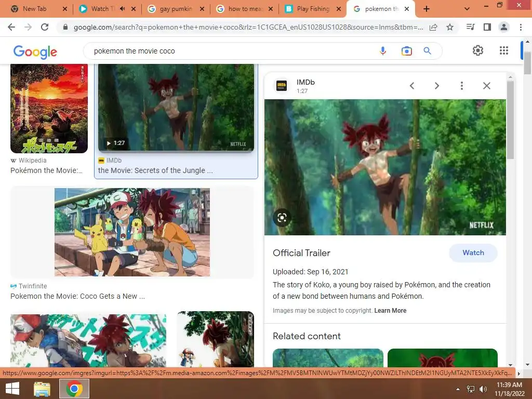Close the New Tab tab
The width and height of the screenshot is (532, 399).
click(x=65, y=9)
